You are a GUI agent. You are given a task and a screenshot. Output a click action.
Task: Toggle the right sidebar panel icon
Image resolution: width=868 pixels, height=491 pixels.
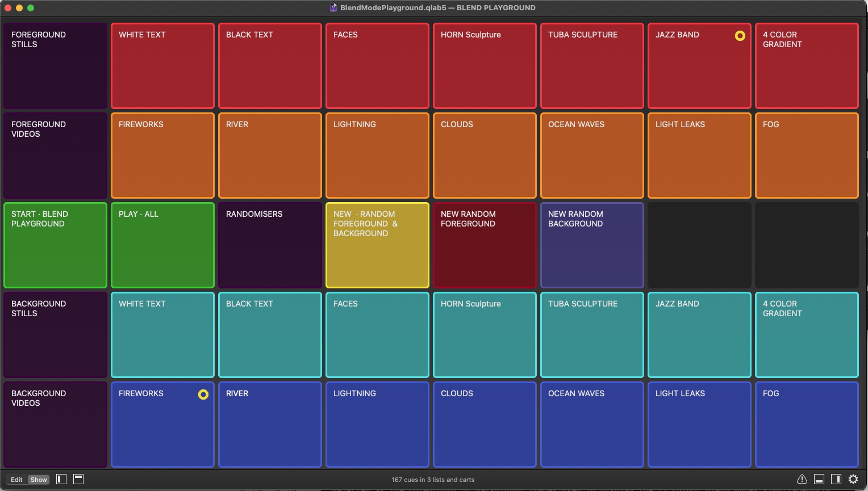[x=836, y=479]
